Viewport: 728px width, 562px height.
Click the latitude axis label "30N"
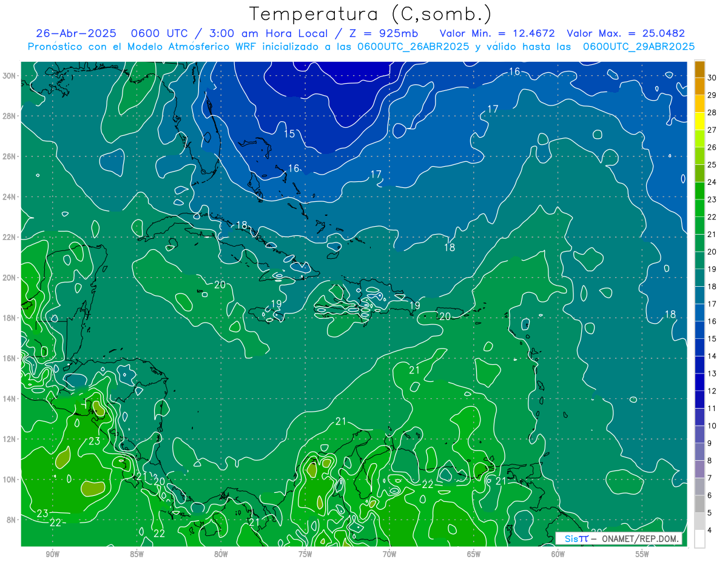[x=10, y=76]
